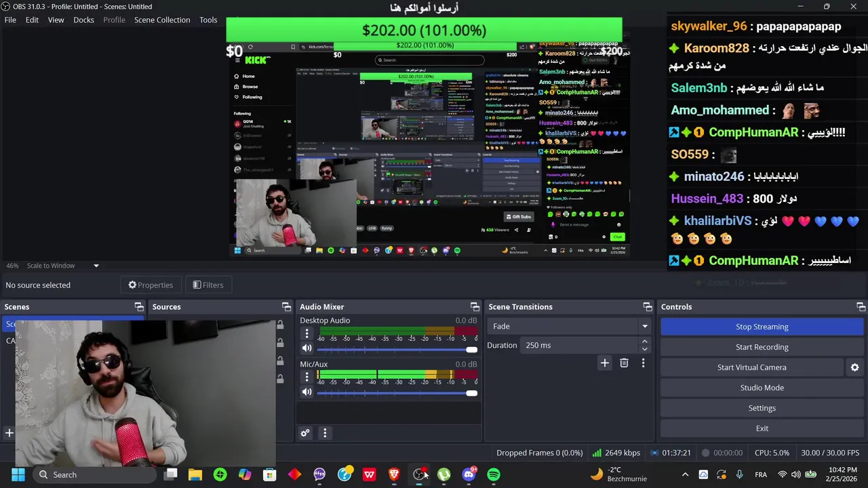
Task: Increase Duration with the up arrow
Action: (x=644, y=342)
